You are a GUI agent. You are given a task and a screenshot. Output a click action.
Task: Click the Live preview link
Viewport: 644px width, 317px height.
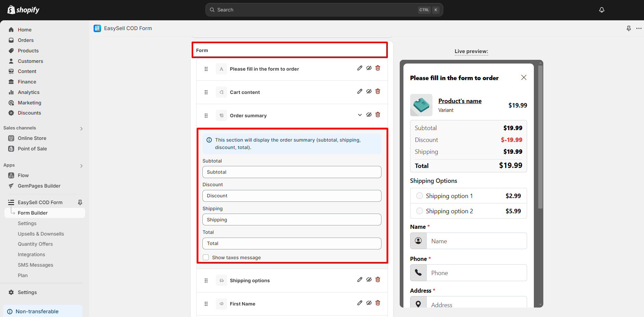click(471, 51)
